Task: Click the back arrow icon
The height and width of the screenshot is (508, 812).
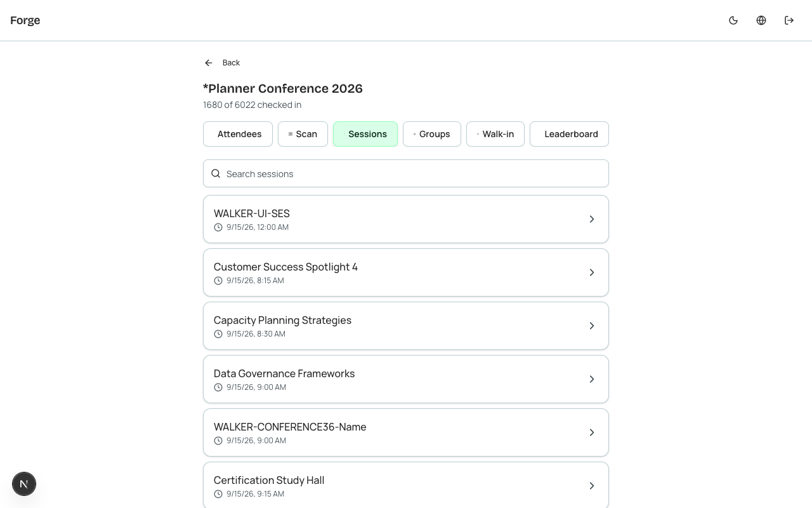Action: coord(209,63)
